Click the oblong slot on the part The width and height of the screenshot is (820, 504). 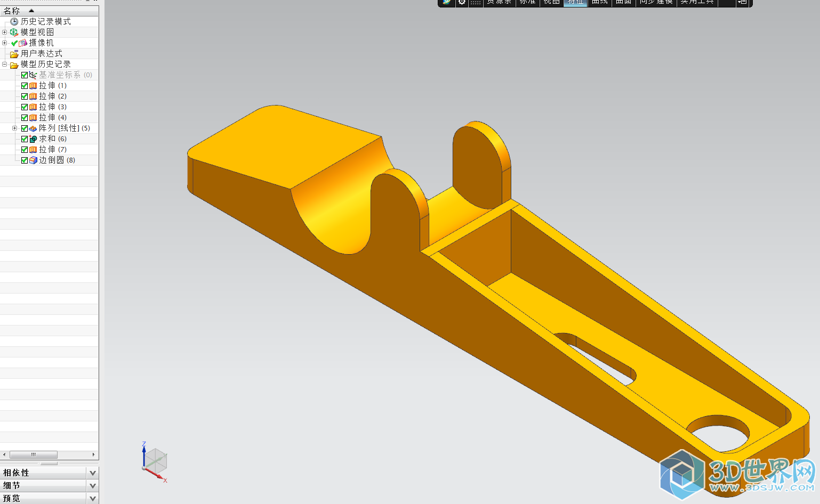click(x=595, y=358)
